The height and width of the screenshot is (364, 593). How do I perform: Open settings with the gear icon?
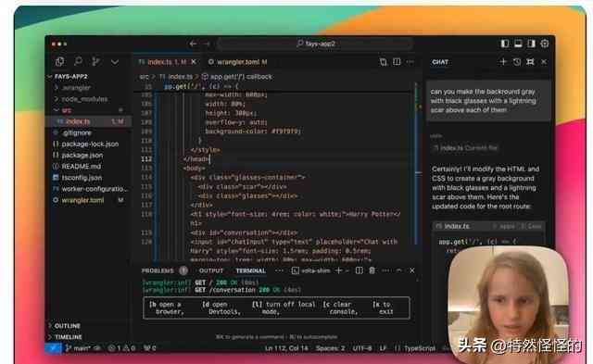coord(544,44)
